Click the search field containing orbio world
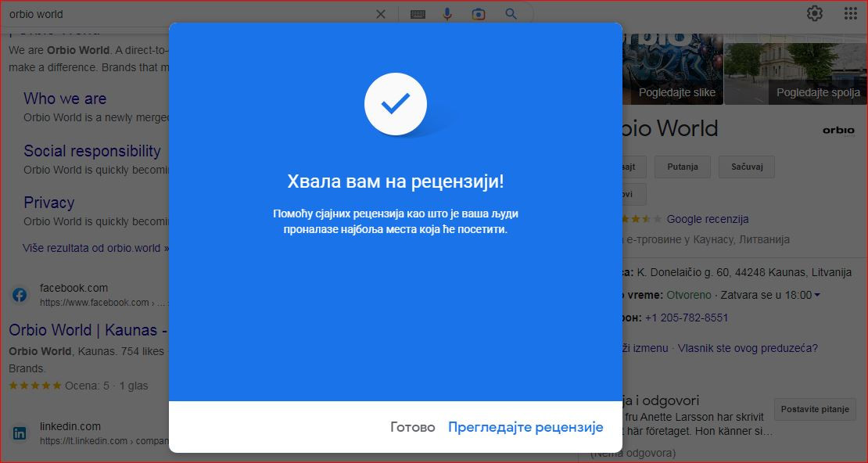The height and width of the screenshot is (463, 868). coord(188,14)
